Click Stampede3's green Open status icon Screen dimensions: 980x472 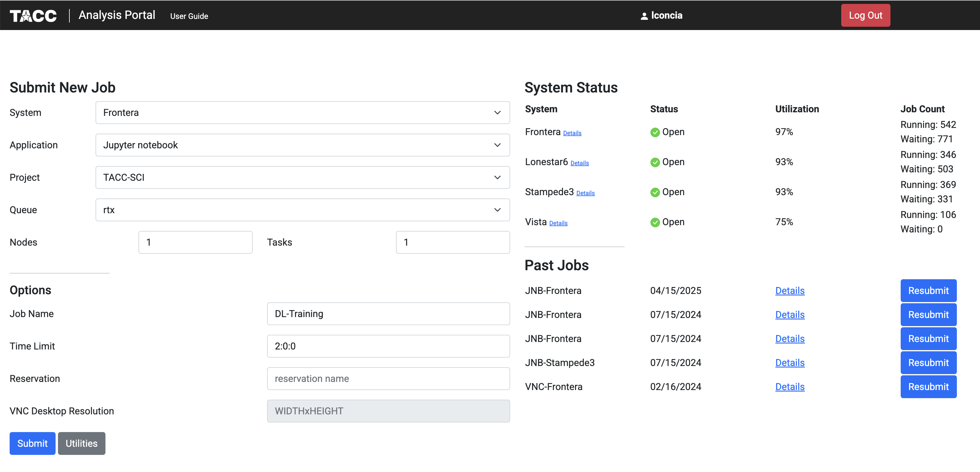(x=655, y=192)
